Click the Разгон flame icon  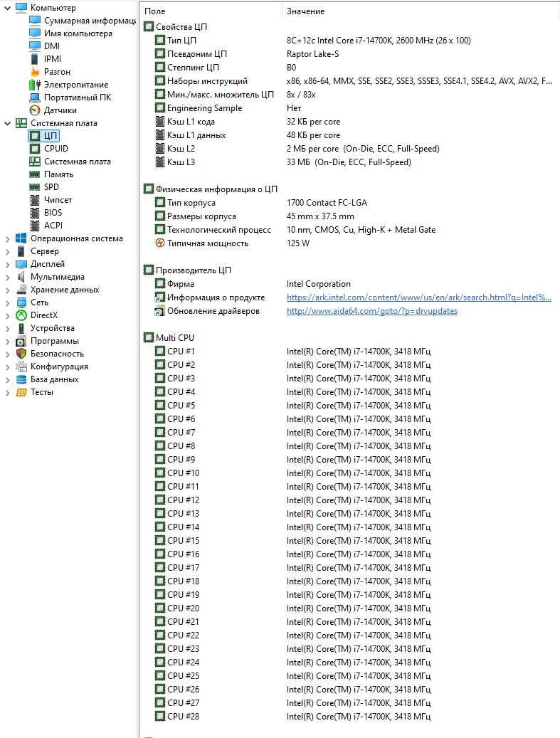35,72
